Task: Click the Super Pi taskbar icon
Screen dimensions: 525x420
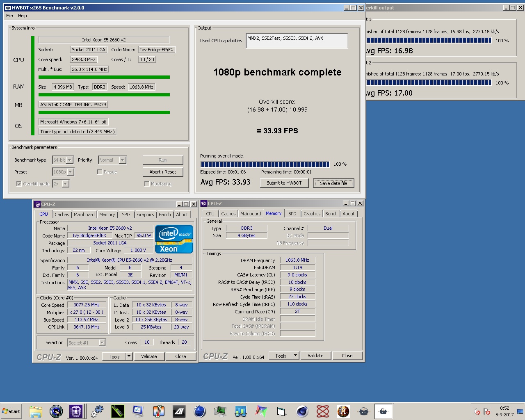Action: [x=343, y=411]
